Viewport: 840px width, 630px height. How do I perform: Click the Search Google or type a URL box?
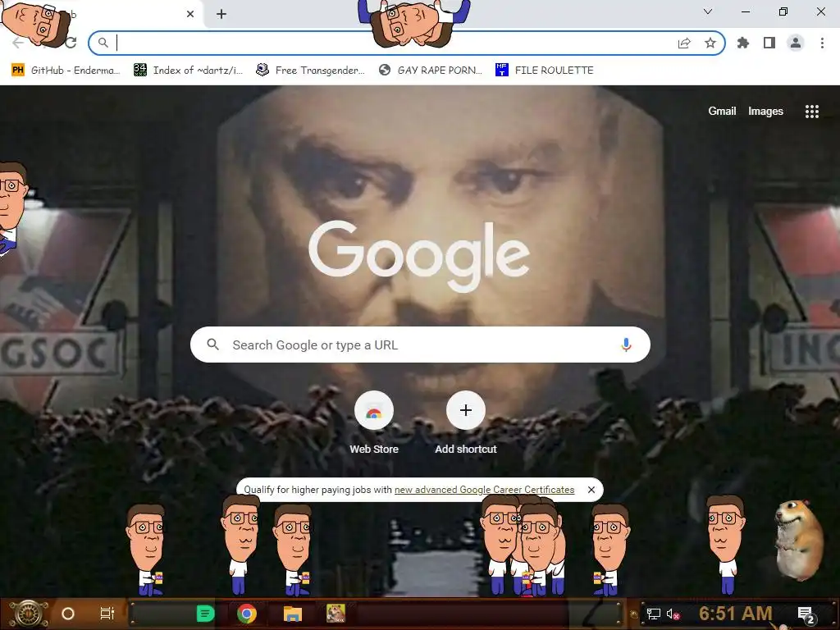pyautogui.click(x=421, y=345)
